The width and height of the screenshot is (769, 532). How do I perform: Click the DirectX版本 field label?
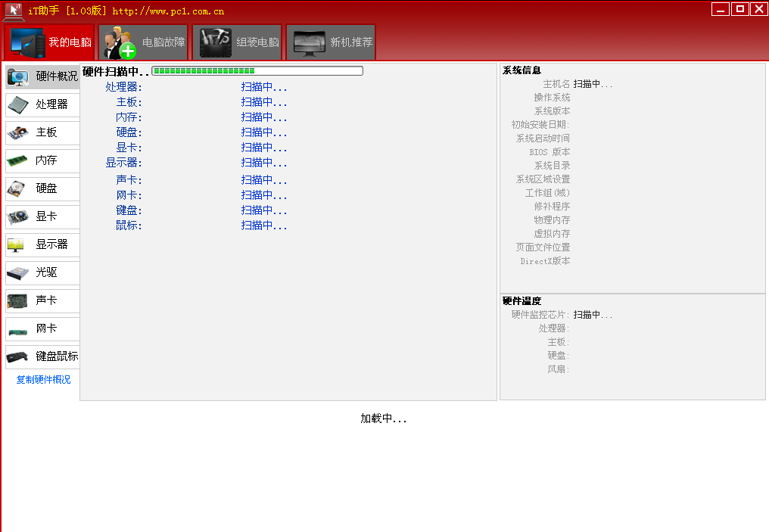click(x=546, y=261)
